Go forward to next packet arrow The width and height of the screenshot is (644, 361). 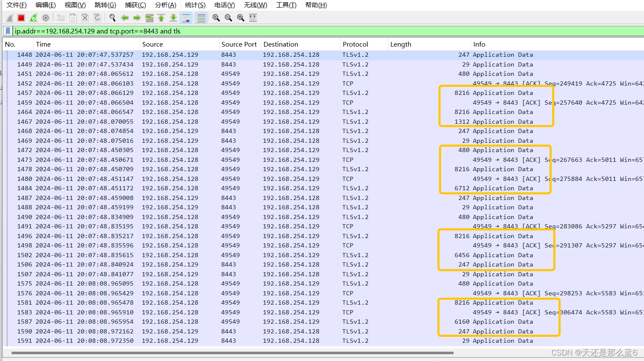pyautogui.click(x=137, y=18)
